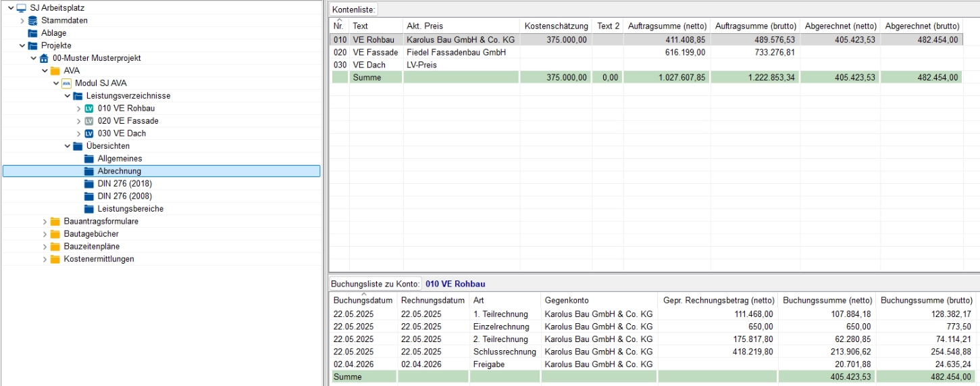
Task: Click the Gegenkonto column header
Action: 598,300
